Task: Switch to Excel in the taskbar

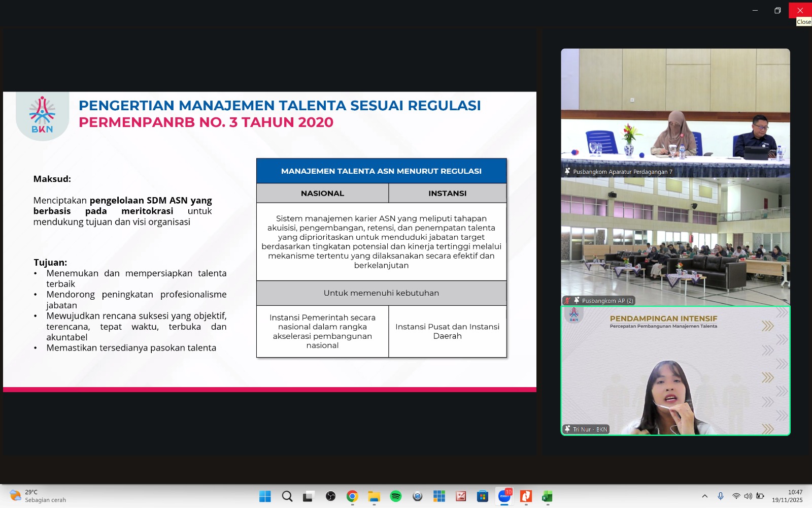Action: (x=547, y=496)
